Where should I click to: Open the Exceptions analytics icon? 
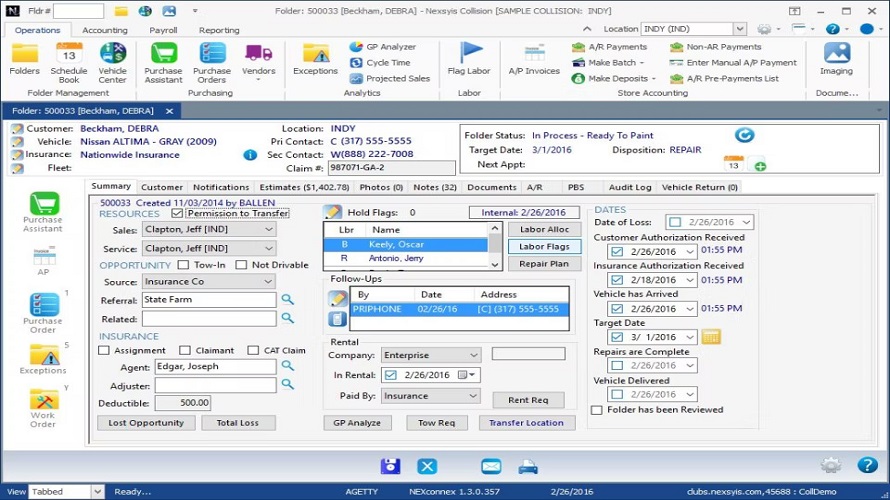pyautogui.click(x=315, y=60)
